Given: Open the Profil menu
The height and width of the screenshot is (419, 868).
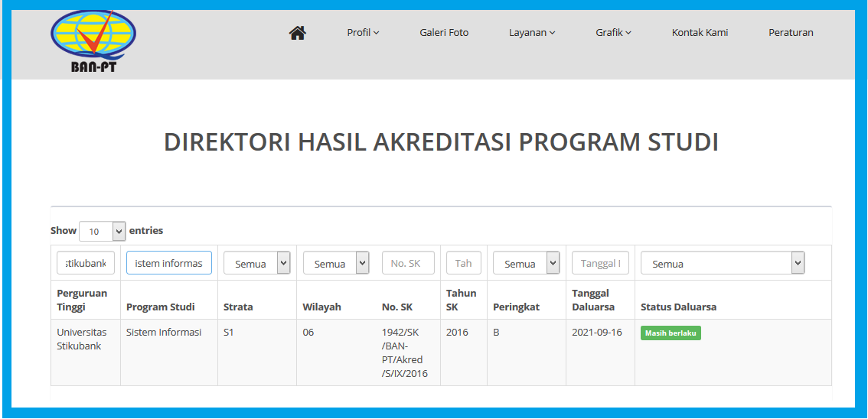Looking at the screenshot, I should pyautogui.click(x=363, y=33).
